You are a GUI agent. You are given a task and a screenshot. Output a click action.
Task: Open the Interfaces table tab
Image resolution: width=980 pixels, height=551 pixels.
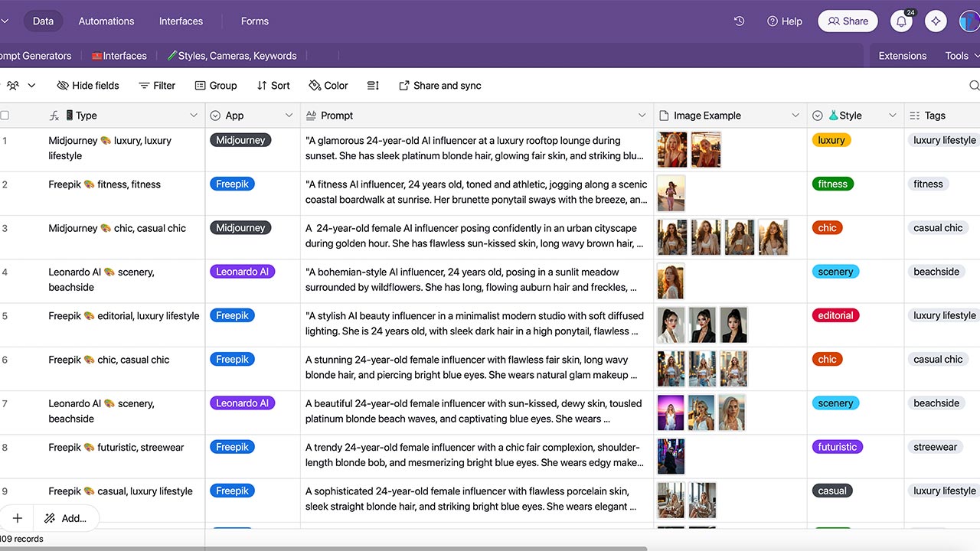pyautogui.click(x=119, y=56)
